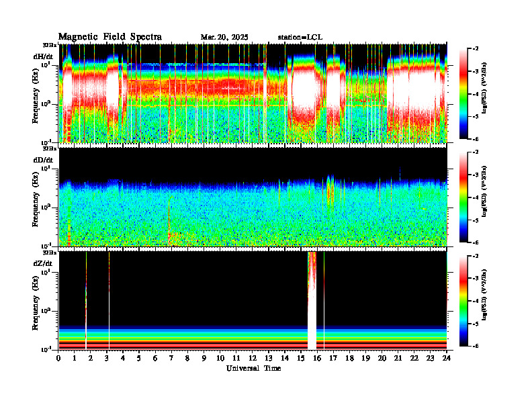Click the dD/dt spectrogram plot area

(x=253, y=197)
